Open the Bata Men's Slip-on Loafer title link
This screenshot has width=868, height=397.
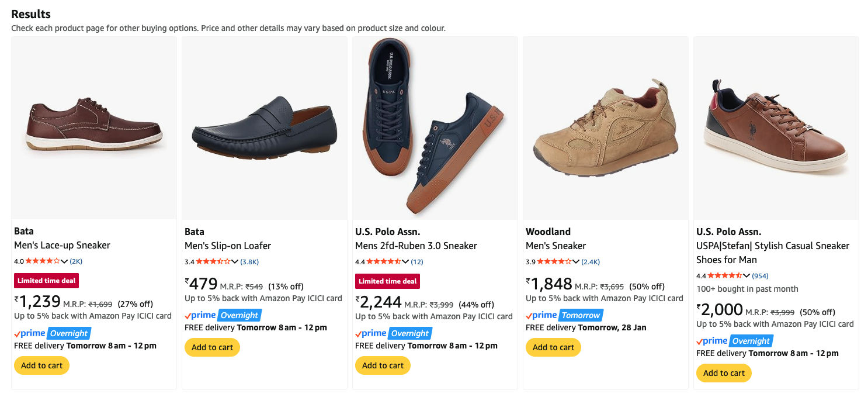pos(225,246)
